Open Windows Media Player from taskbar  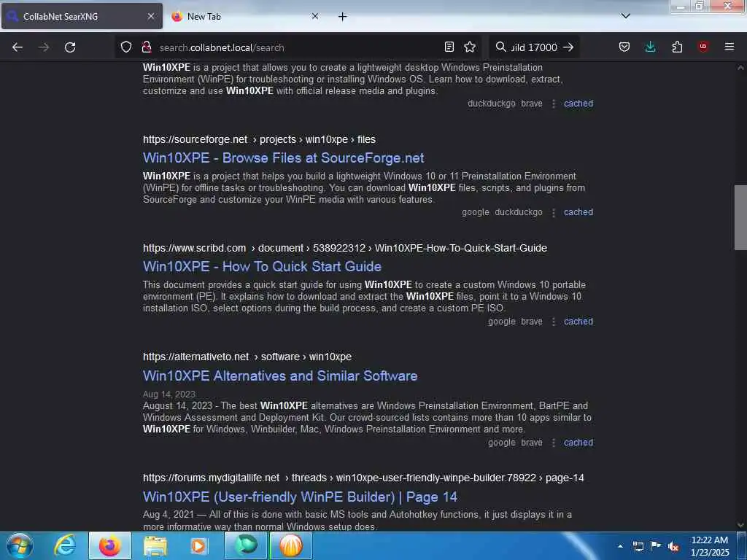[x=199, y=545]
